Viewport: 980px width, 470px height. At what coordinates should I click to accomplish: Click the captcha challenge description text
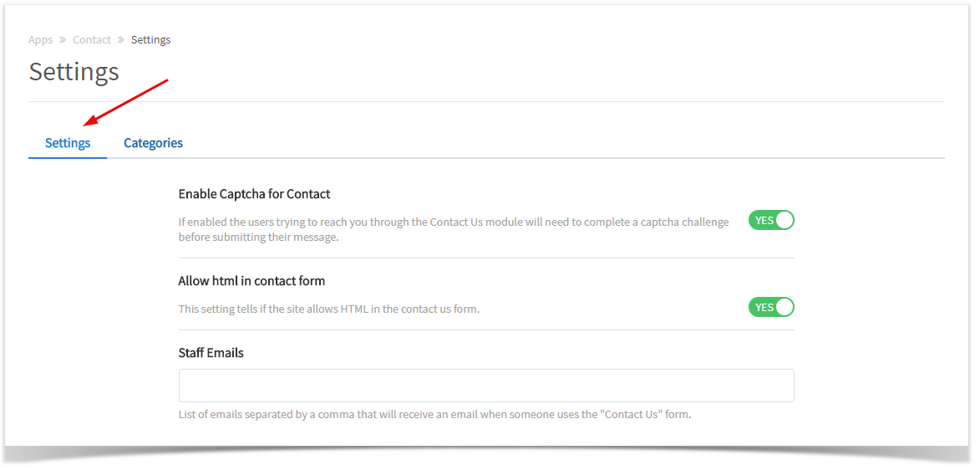[453, 229]
